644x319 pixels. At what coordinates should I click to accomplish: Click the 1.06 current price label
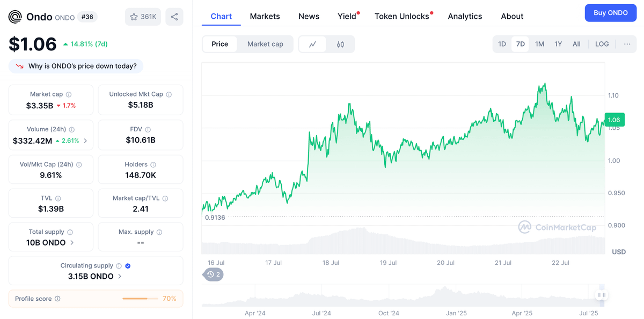[x=613, y=120]
